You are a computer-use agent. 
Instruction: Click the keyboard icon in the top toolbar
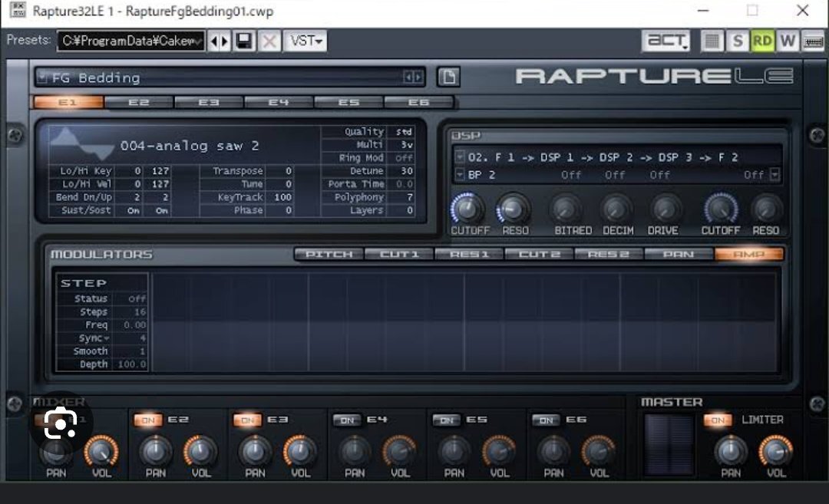813,41
